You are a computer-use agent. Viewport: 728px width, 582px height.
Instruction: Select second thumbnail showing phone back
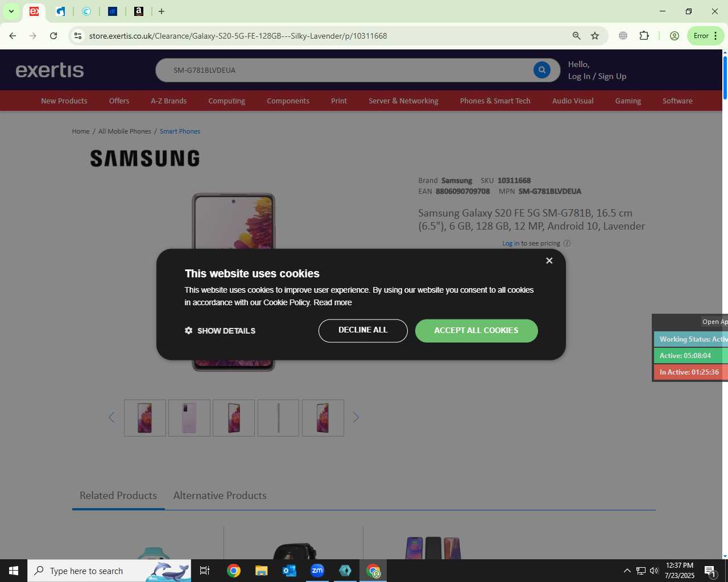pyautogui.click(x=189, y=418)
